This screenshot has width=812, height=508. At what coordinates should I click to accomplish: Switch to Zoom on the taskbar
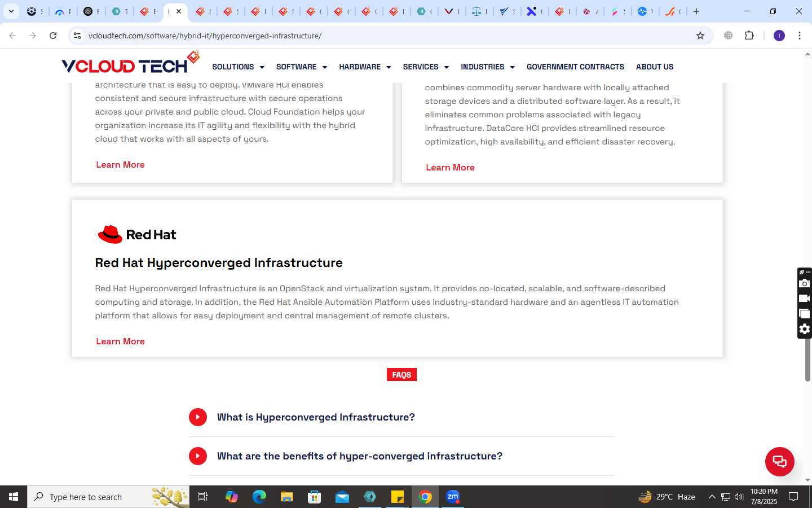453,497
